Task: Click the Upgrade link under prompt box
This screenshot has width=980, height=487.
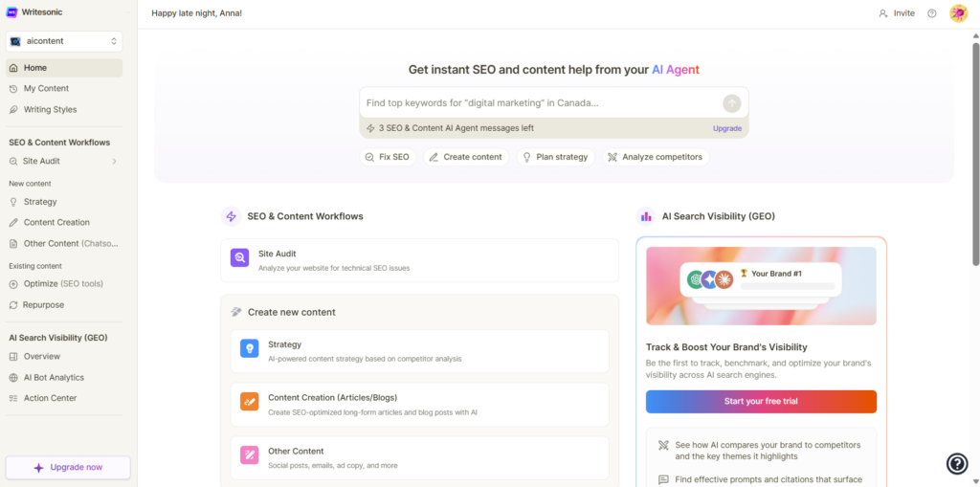Action: (x=727, y=128)
